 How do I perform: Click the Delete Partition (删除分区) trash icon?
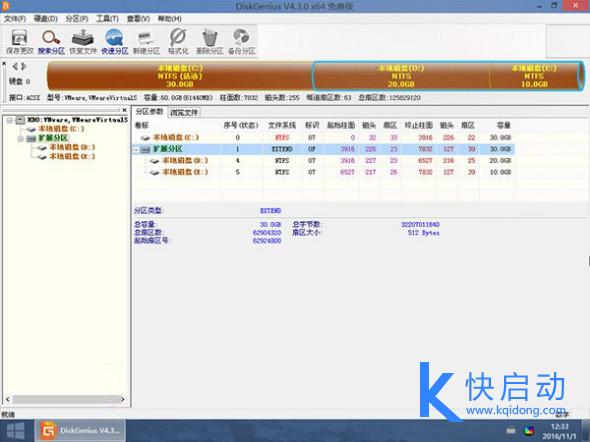click(210, 42)
